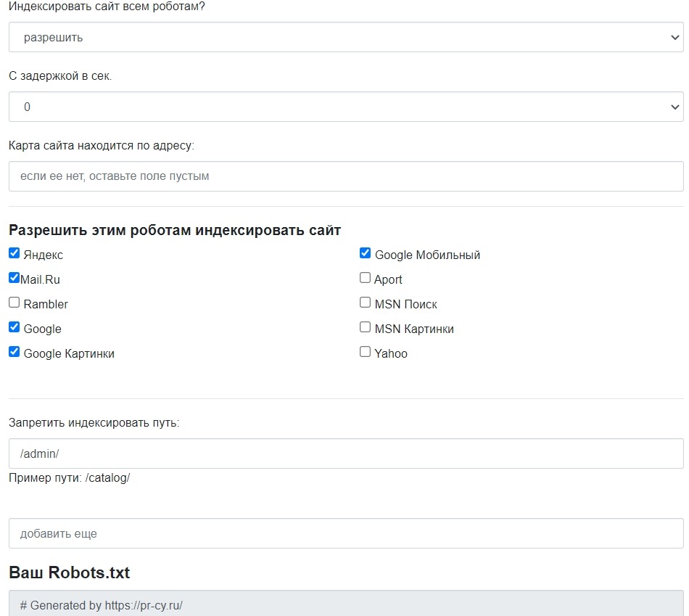
Task: Enable MSN Картинки indexing
Action: coord(365,327)
